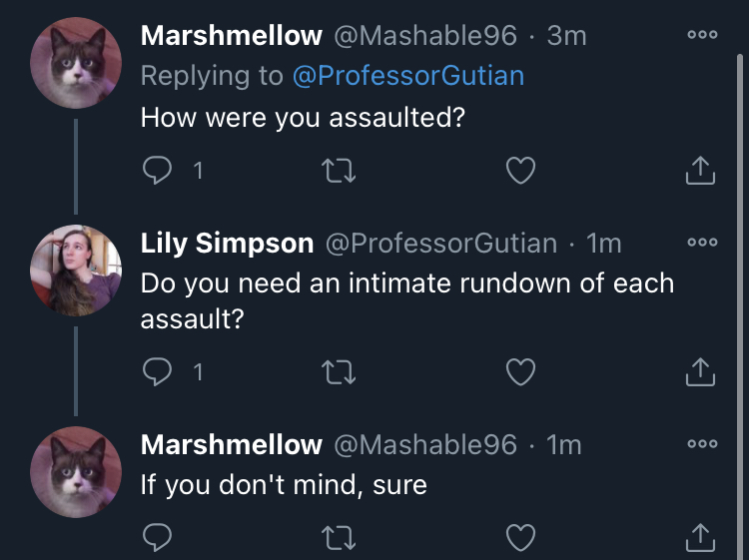Retweet the "How were you assaulted?" tweet

(339, 171)
